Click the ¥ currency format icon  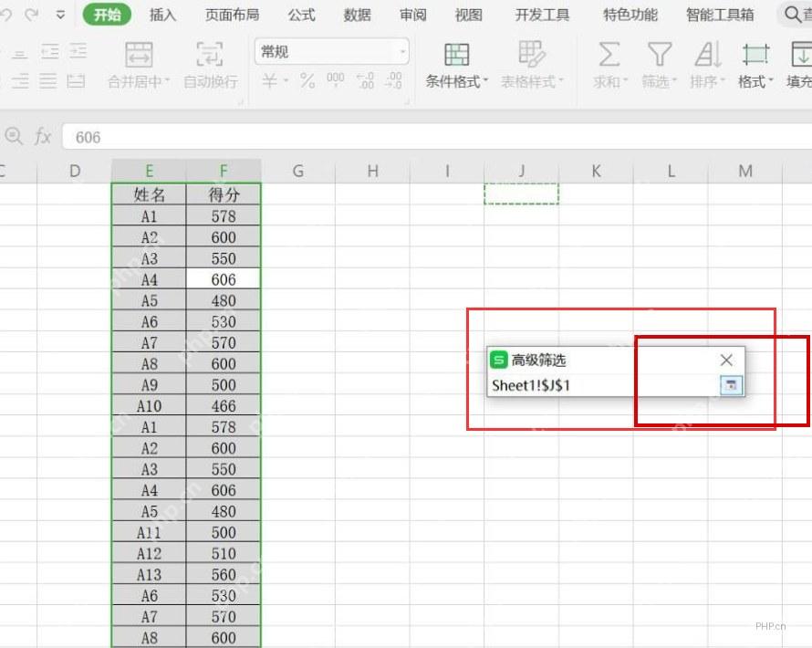pyautogui.click(x=269, y=81)
